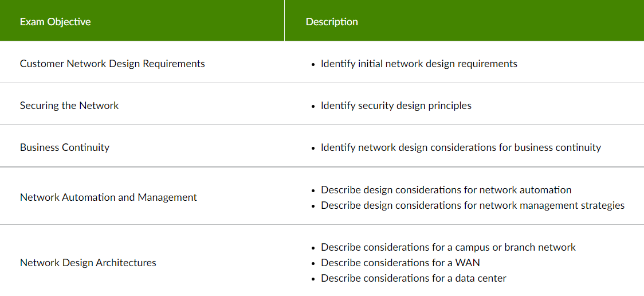
Task: Click the business continuity design considerations bullet
Action: [461, 147]
